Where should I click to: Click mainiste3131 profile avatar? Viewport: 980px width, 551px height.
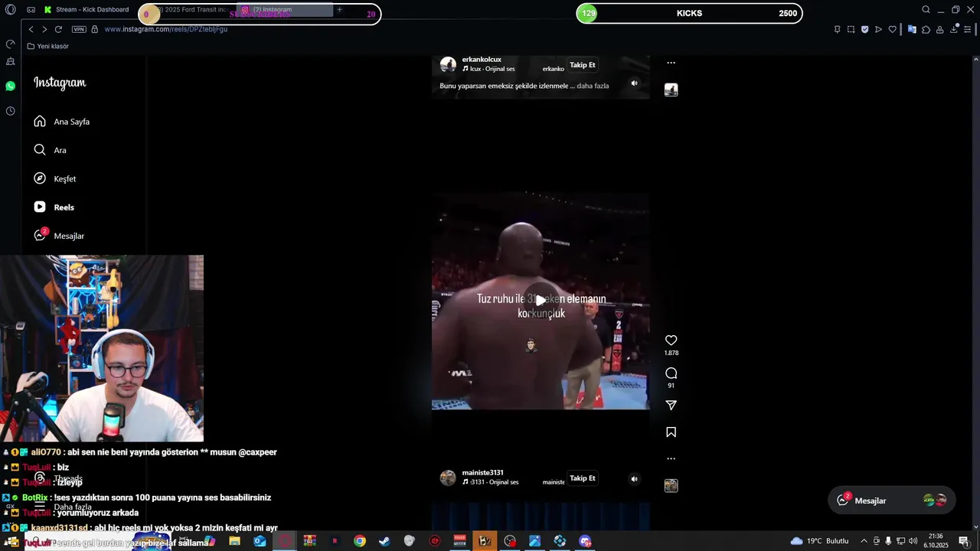tap(448, 478)
